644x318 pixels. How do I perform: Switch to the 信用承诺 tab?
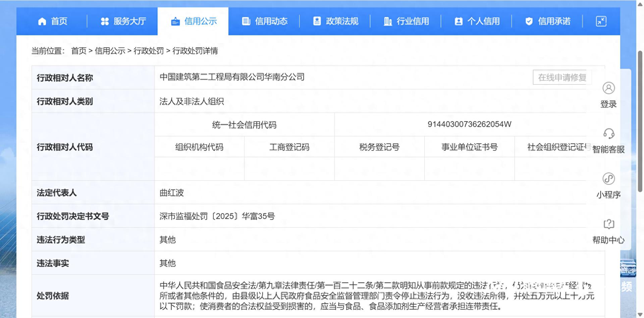pyautogui.click(x=547, y=21)
